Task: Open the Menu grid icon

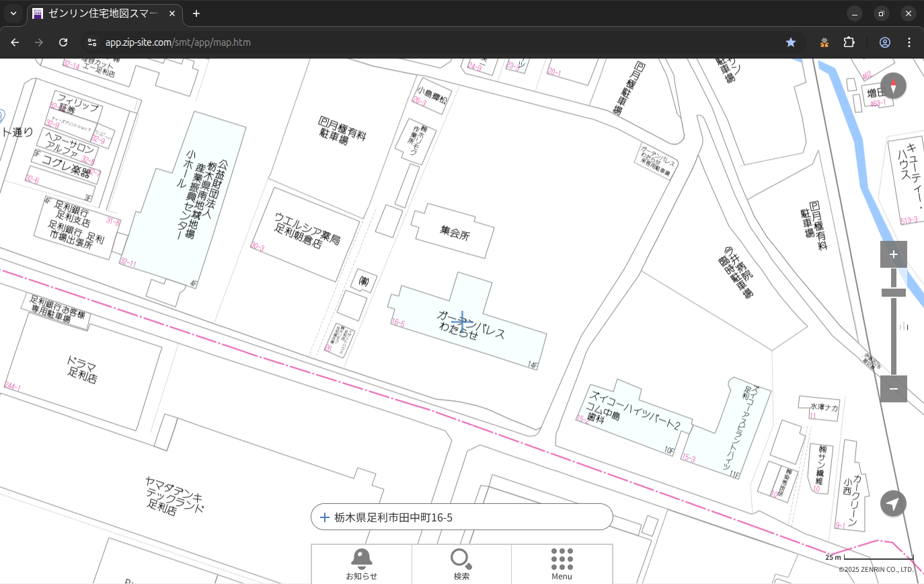Action: 562,563
